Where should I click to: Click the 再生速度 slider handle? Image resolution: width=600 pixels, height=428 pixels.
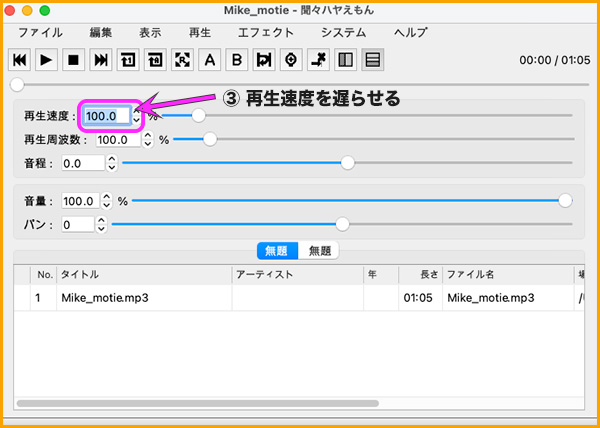pyautogui.click(x=198, y=115)
